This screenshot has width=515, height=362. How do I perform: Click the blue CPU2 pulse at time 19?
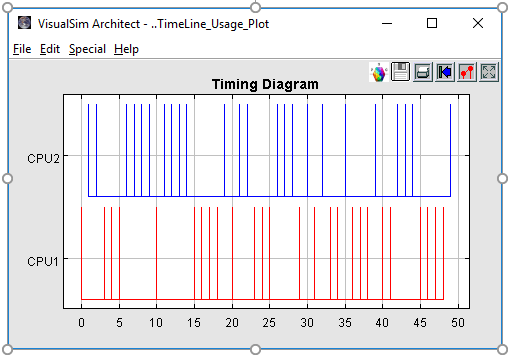pyautogui.click(x=224, y=150)
